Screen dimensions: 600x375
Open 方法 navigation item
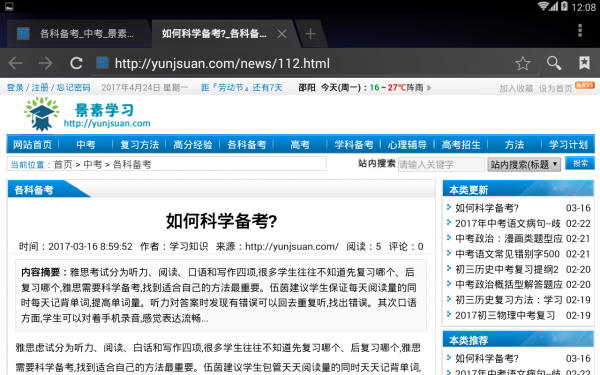(514, 145)
